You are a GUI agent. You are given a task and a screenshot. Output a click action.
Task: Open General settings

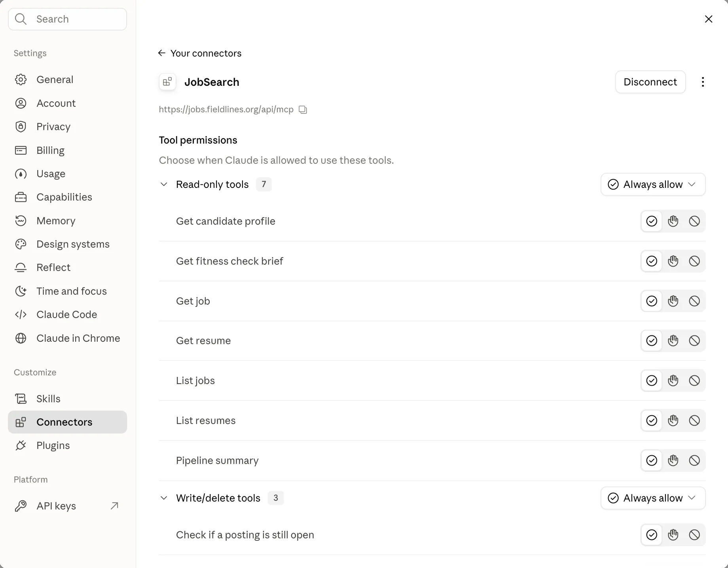click(x=67, y=80)
